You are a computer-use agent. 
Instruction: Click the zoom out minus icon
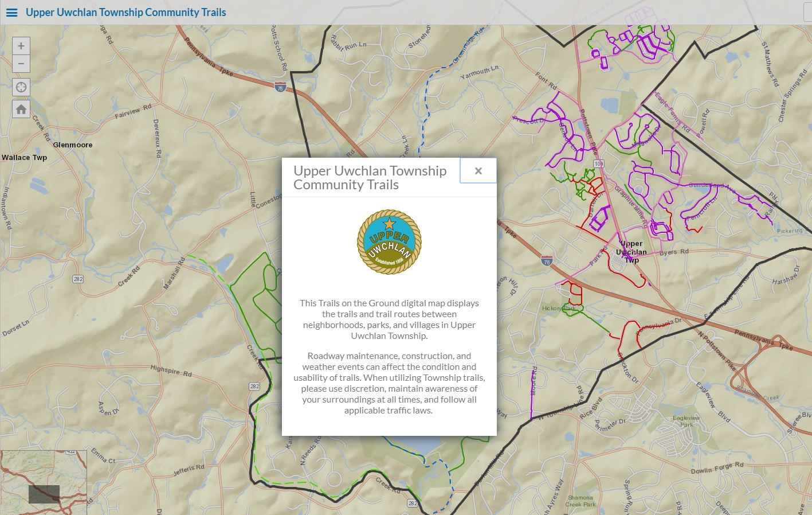[21, 64]
